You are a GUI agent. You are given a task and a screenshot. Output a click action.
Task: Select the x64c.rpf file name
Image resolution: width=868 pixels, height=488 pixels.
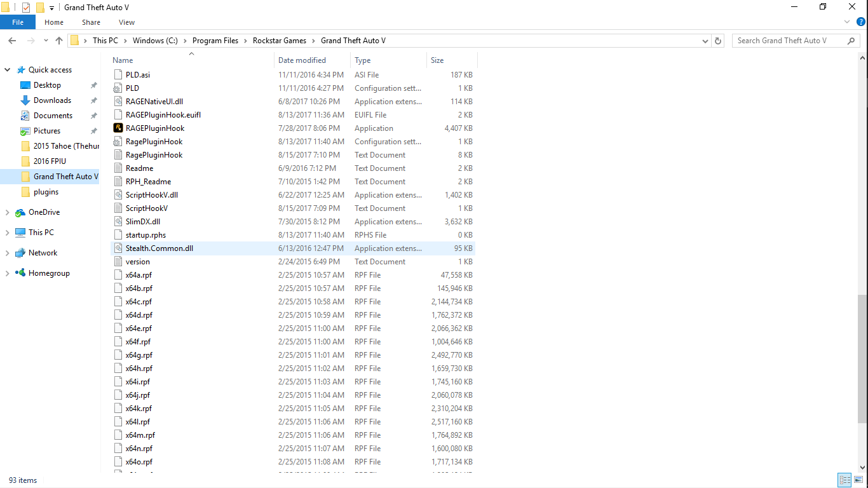tap(139, 302)
